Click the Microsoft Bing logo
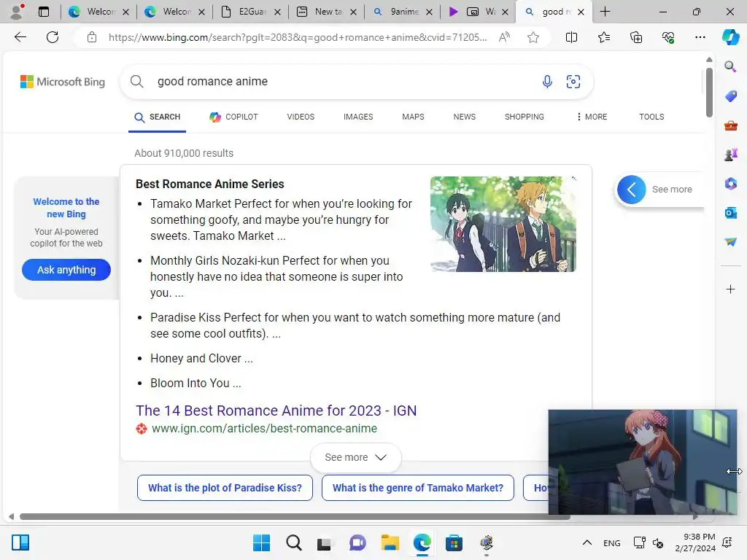 click(x=63, y=82)
